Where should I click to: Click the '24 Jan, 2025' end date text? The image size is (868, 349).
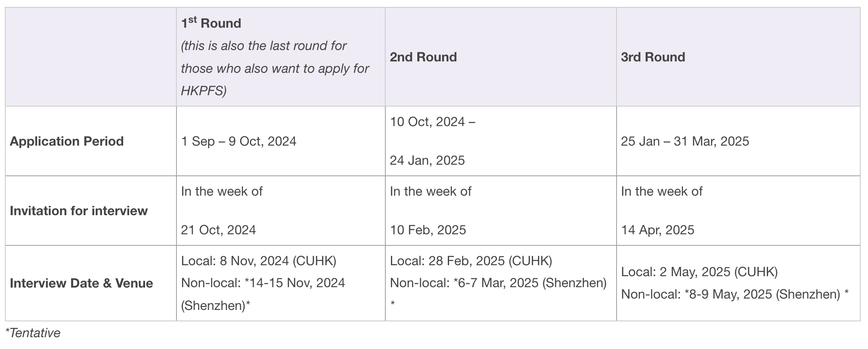427,160
